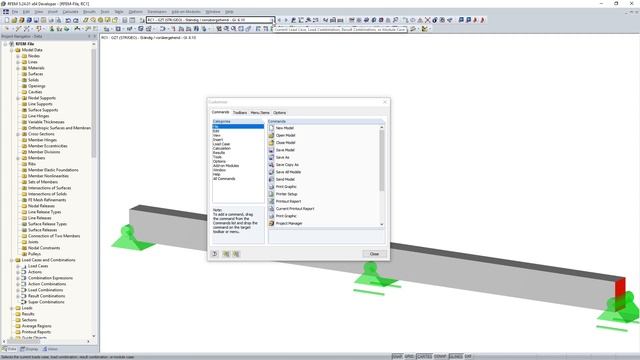Select Printout Reports in navigator tree
The height and width of the screenshot is (360, 640).
[x=36, y=332]
